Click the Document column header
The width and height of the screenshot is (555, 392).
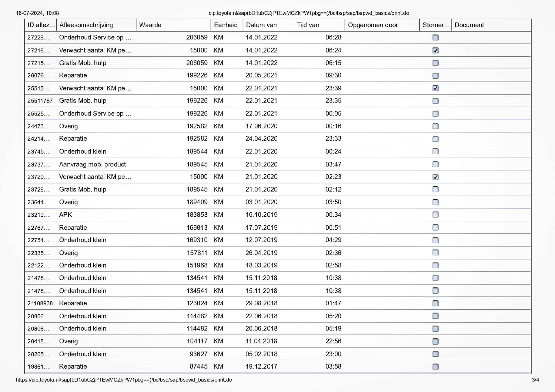click(491, 25)
